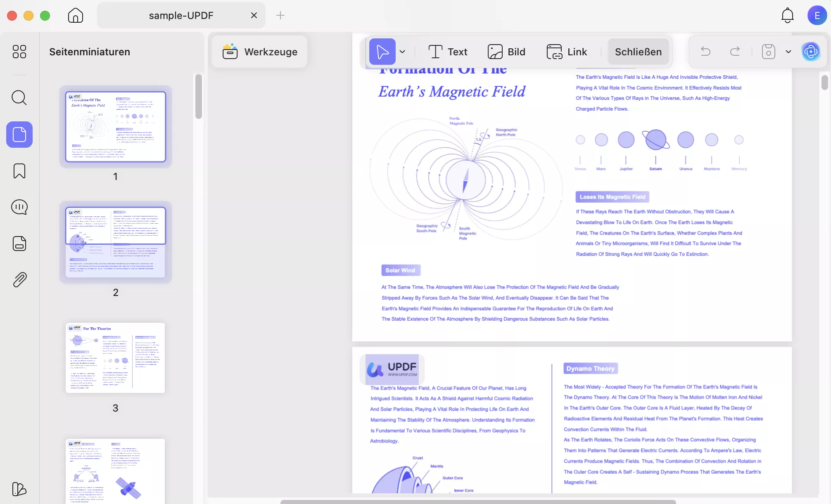Open the UPDF AI assistant icon
The image size is (831, 504).
pos(810,52)
